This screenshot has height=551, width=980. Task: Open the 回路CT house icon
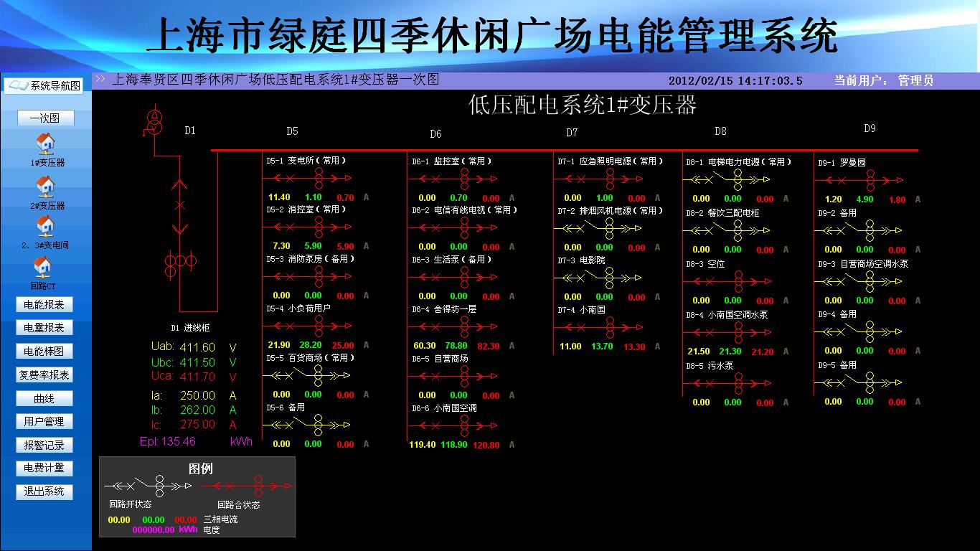42,266
